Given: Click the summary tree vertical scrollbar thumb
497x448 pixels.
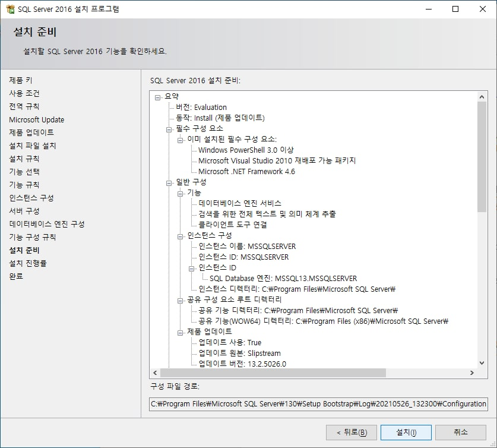Looking at the screenshot, I should (x=482, y=157).
